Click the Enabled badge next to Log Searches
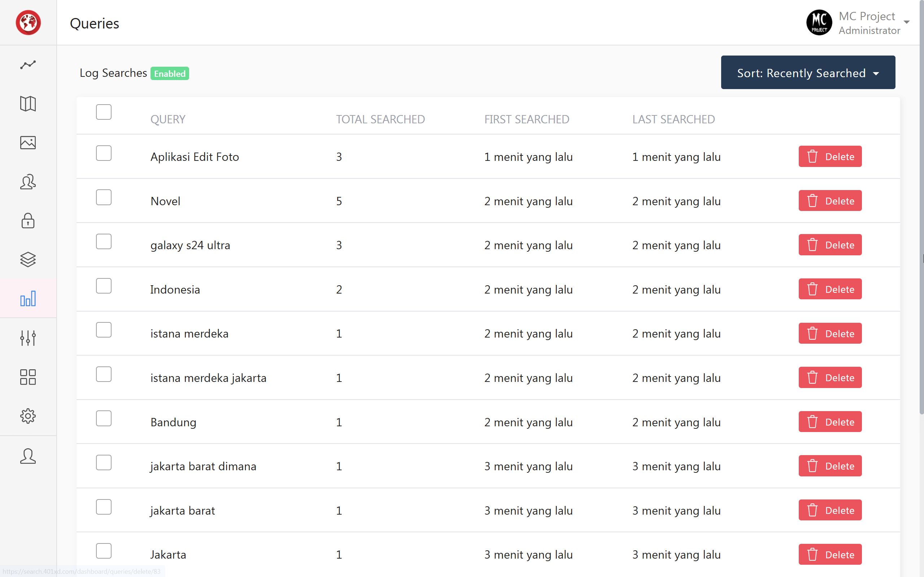This screenshot has height=577, width=924. 170,73
